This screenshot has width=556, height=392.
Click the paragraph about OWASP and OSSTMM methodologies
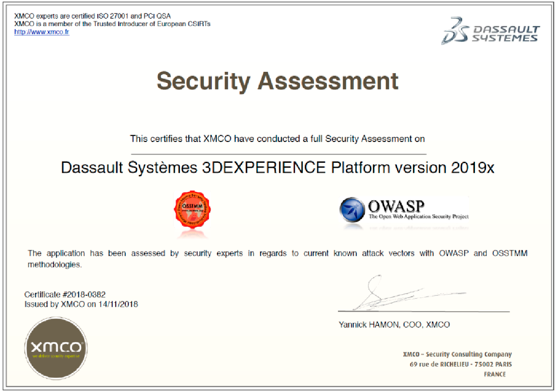pos(278,254)
